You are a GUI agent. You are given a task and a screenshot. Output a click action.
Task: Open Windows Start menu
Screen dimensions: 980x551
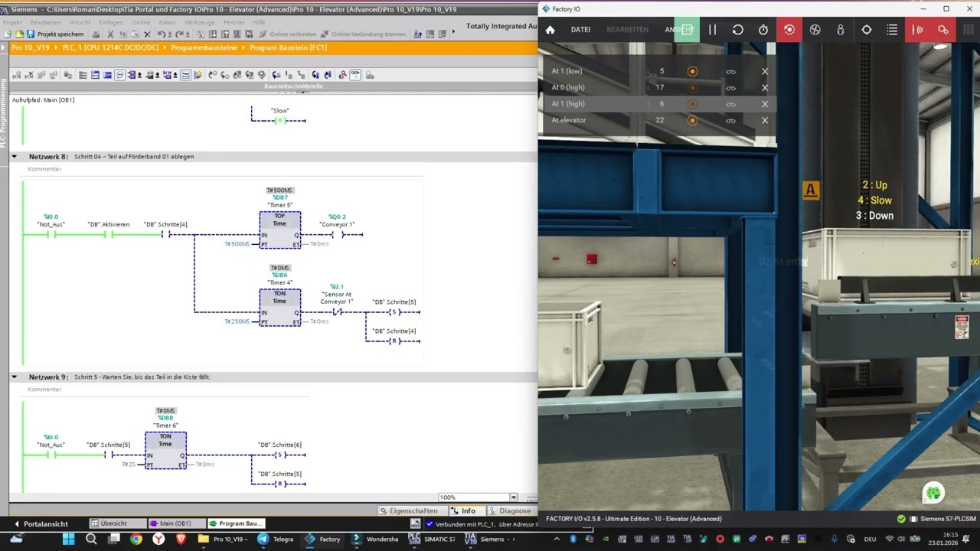pyautogui.click(x=68, y=539)
